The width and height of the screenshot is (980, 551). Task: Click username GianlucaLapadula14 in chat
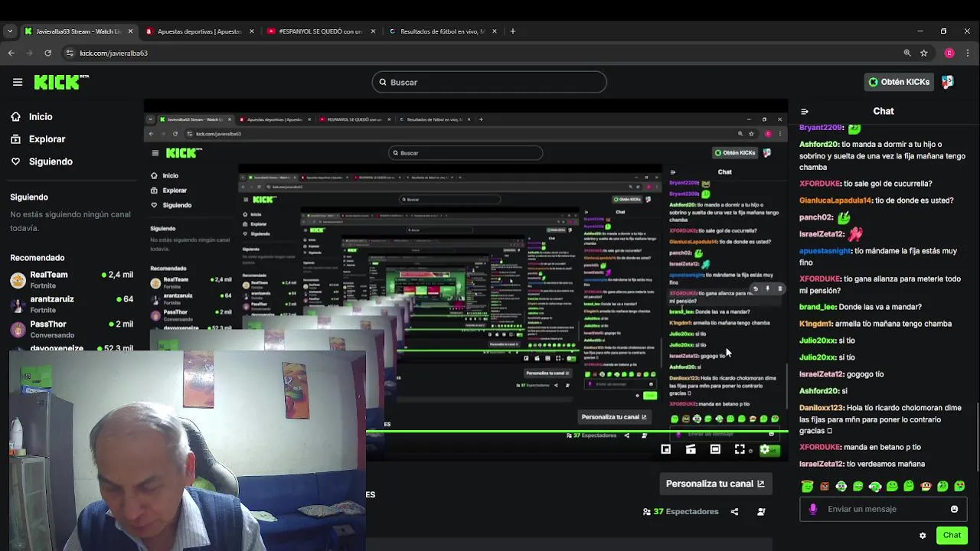point(835,201)
